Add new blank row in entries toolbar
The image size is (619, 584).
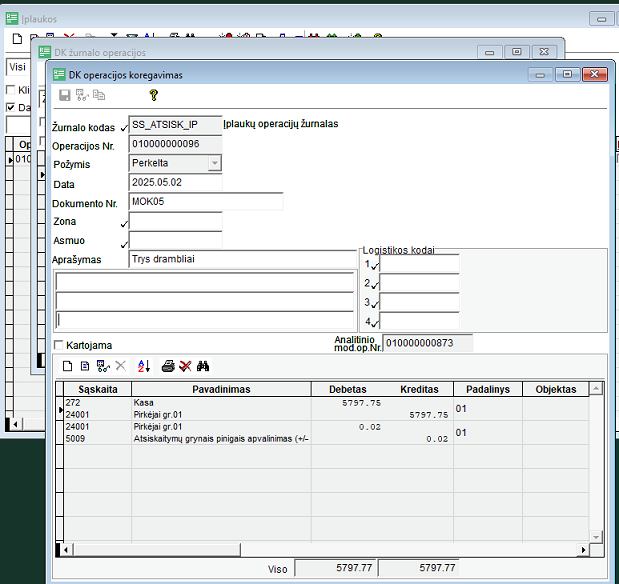pyautogui.click(x=68, y=366)
